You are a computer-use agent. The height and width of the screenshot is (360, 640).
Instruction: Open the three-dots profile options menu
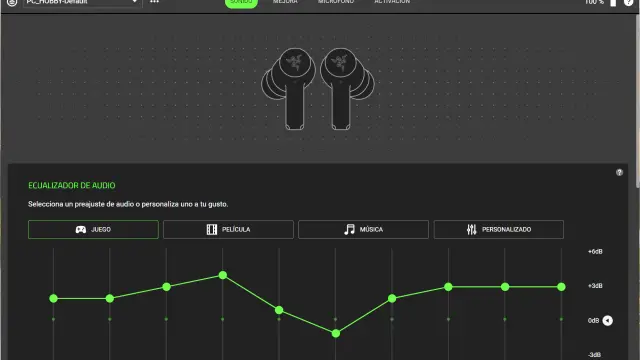point(154,2)
